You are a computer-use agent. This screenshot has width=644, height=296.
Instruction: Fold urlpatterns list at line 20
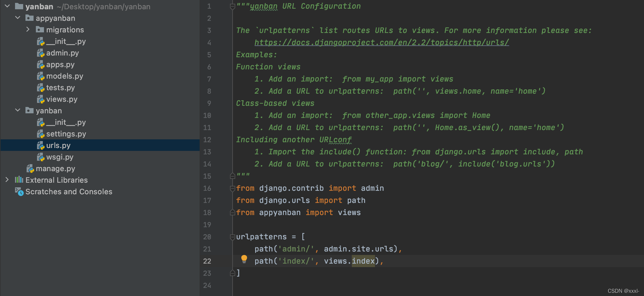click(x=232, y=237)
